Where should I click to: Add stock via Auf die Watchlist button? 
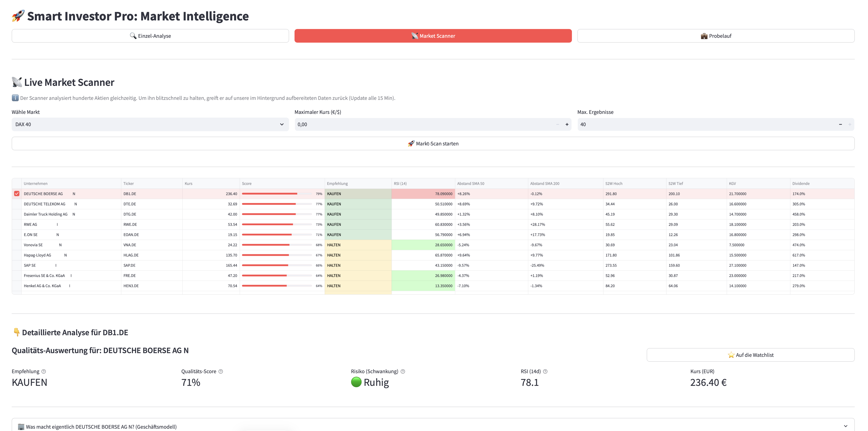click(750, 355)
